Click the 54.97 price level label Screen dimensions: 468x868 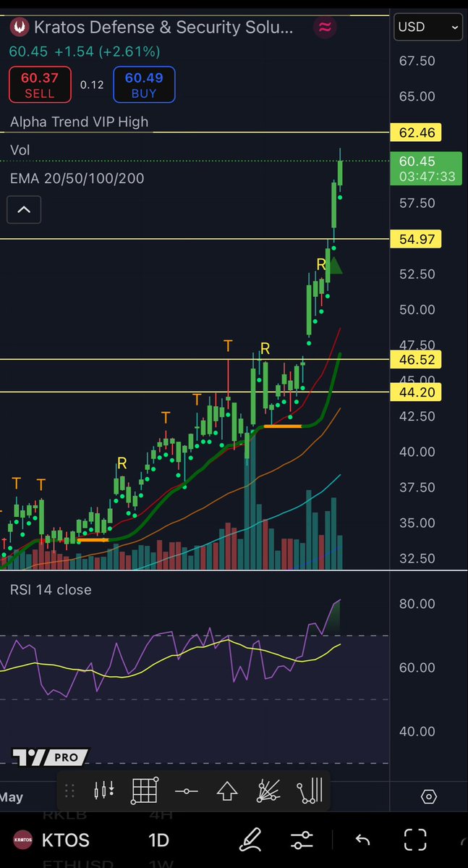tap(416, 239)
